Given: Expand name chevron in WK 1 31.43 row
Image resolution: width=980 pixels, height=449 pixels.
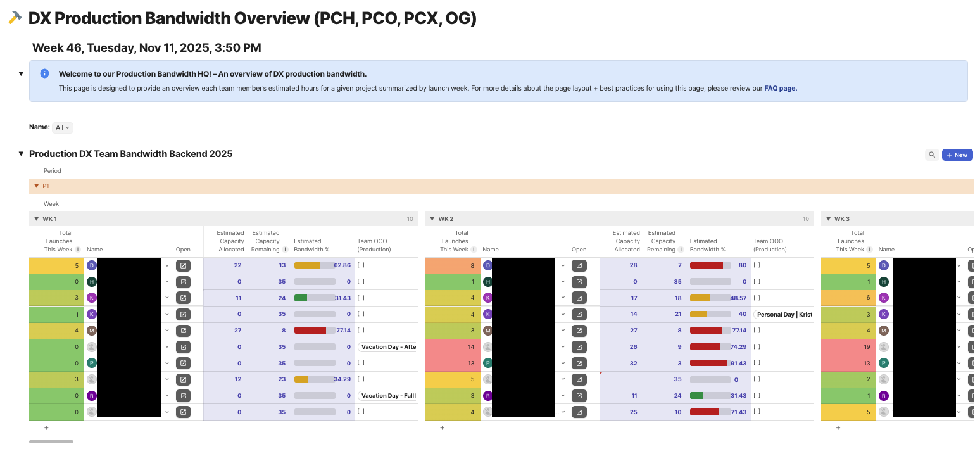Looking at the screenshot, I should point(167,298).
